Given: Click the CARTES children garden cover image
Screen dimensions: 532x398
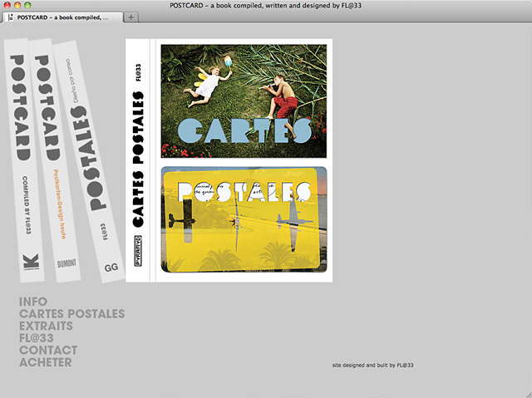Looking at the screenshot, I should pos(244,101).
